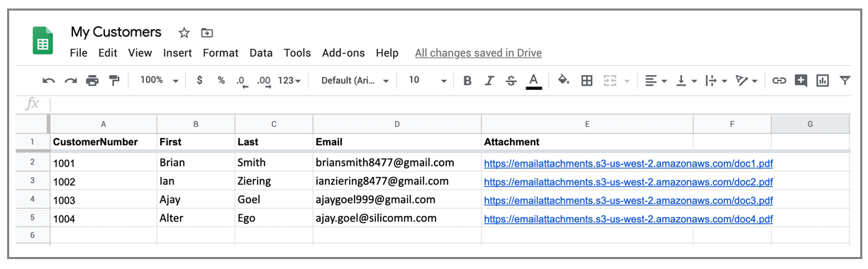Select the Attachment header cell
This screenshot has height=269, width=868.
[587, 142]
